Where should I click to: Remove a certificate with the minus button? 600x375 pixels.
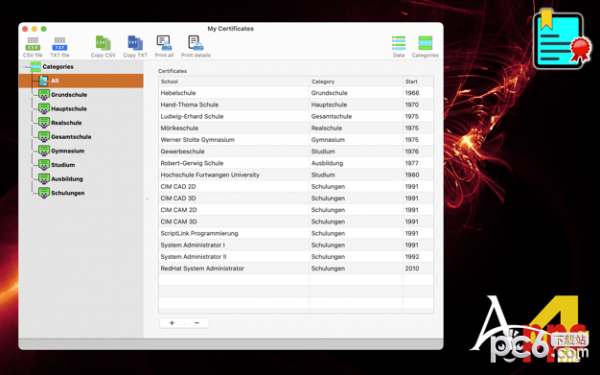click(x=197, y=323)
